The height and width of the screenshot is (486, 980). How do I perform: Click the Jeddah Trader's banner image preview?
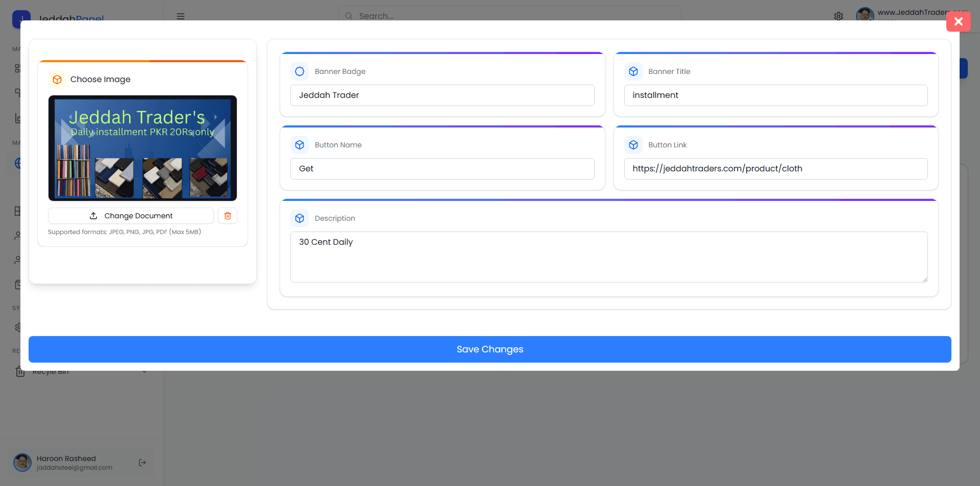142,148
